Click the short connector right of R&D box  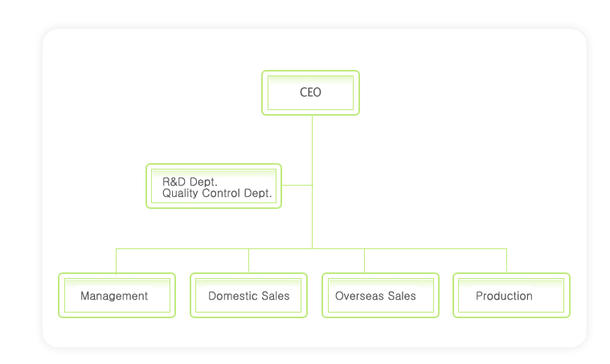pyautogui.click(x=297, y=185)
